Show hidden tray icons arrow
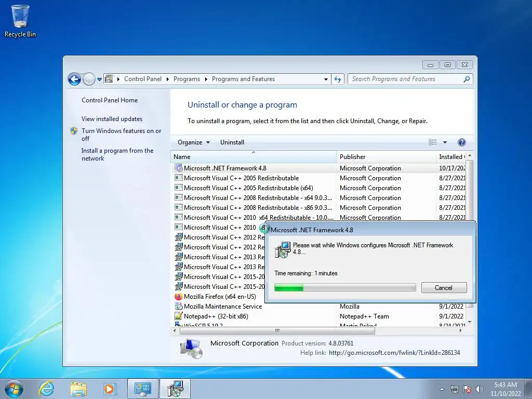Viewport: 532px width, 399px height. pyautogui.click(x=442, y=389)
